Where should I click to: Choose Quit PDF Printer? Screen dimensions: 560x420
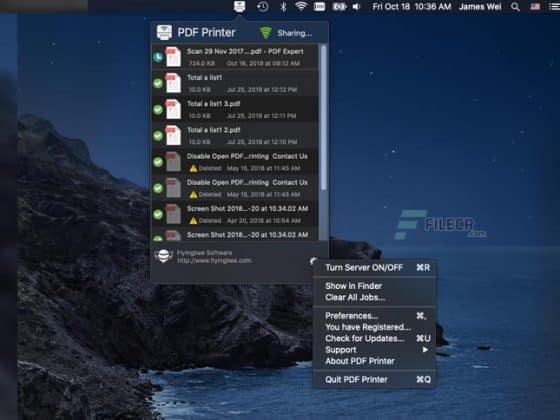point(374,380)
